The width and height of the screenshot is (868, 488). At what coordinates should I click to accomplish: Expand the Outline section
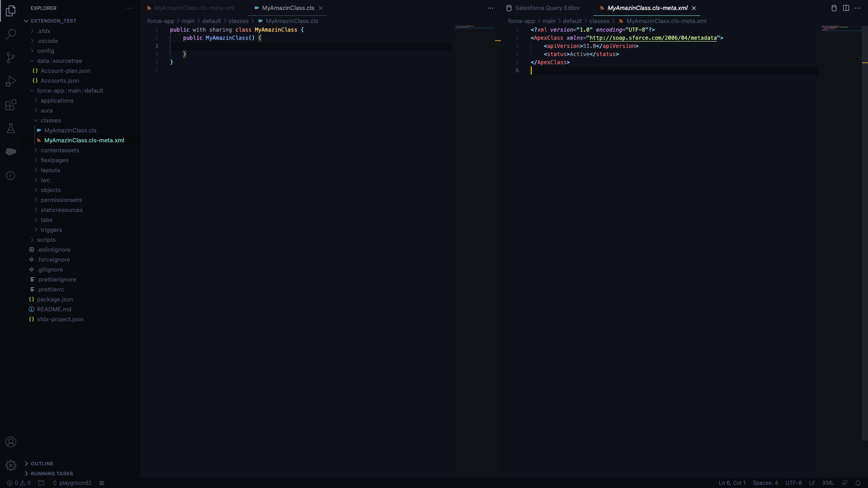point(42,463)
